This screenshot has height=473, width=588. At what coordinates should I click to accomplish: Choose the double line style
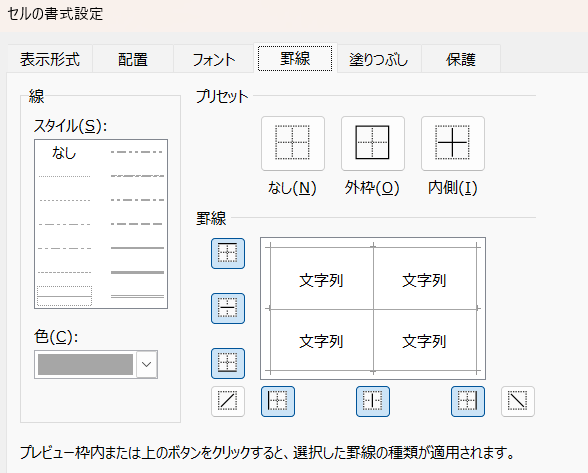point(137,296)
